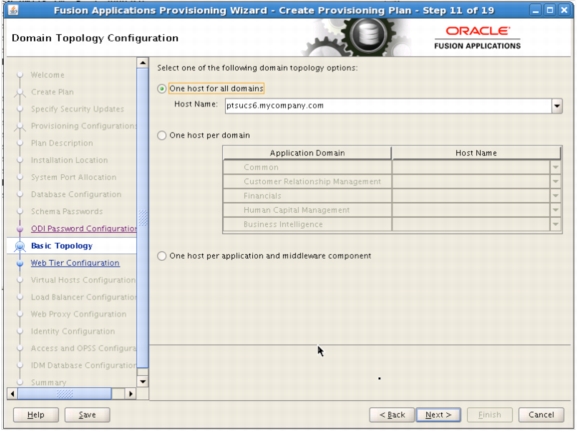Click the Web Tier step marker icon
This screenshot has height=433, width=578.
(20, 263)
